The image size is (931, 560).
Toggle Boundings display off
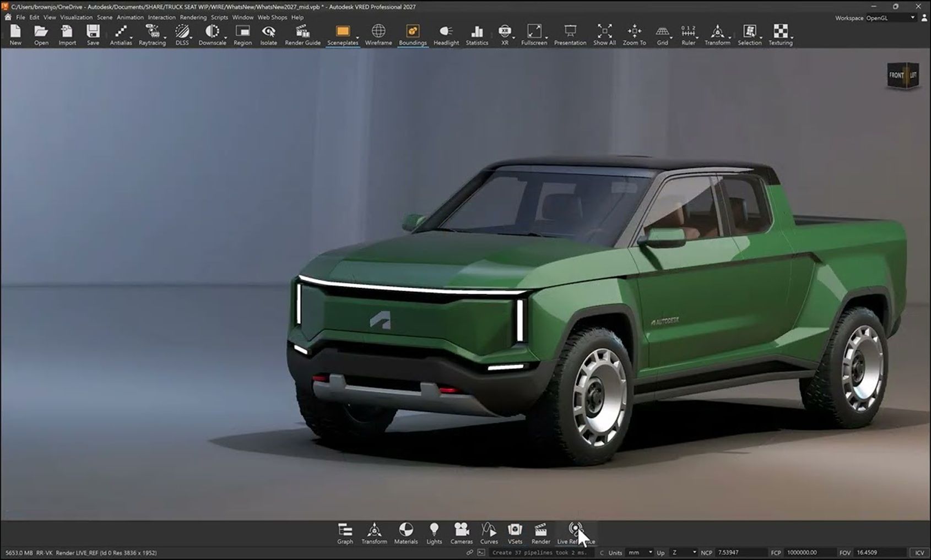point(413,35)
